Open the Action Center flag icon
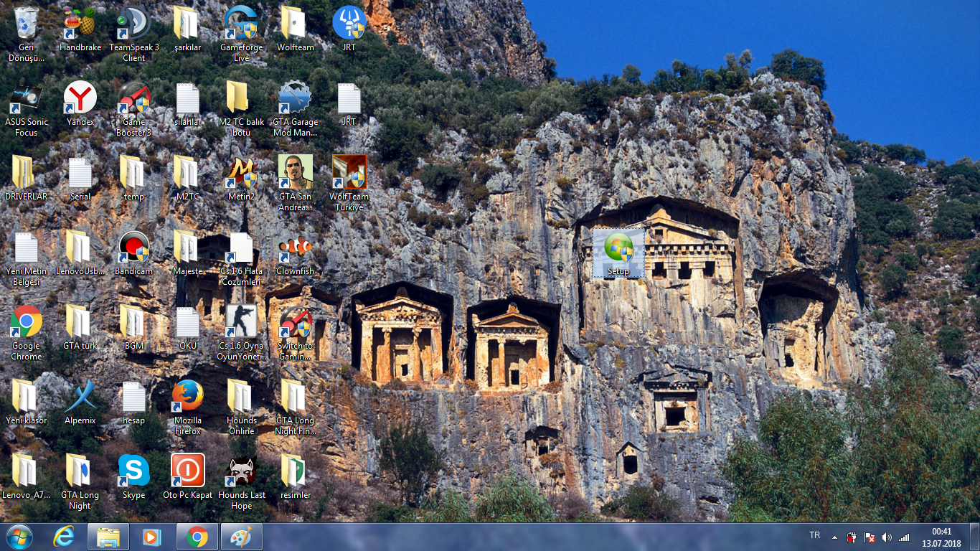The height and width of the screenshot is (551, 980). coord(869,537)
